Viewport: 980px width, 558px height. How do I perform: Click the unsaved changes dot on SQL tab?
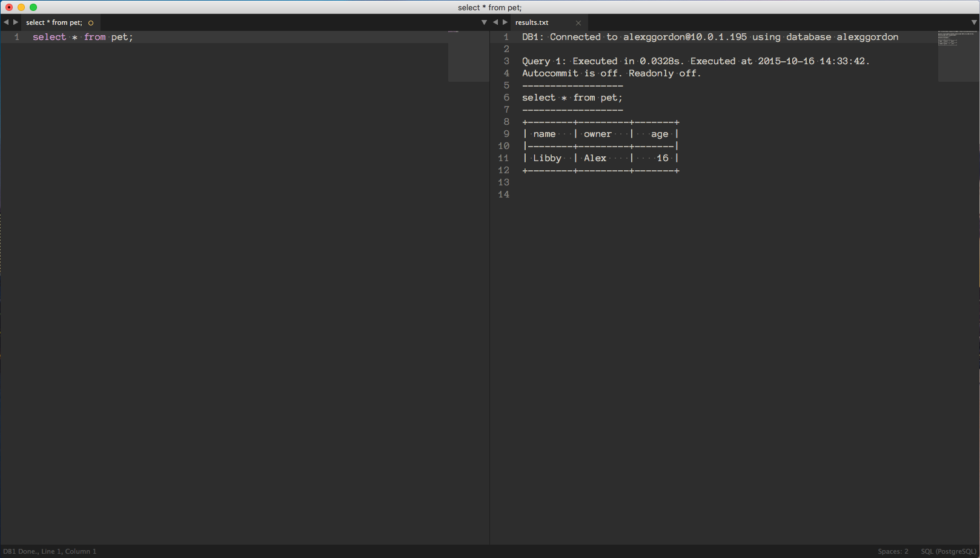(x=90, y=22)
